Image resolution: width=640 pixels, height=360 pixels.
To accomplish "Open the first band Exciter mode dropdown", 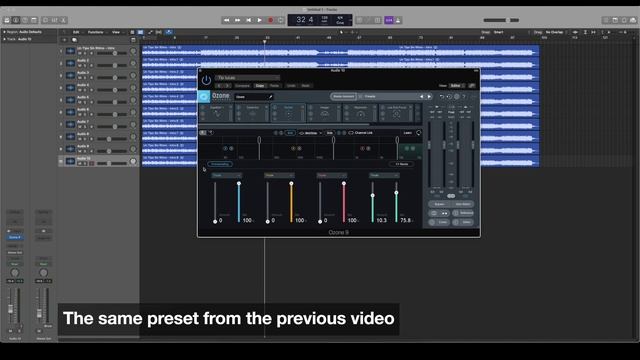I will pos(227,176).
